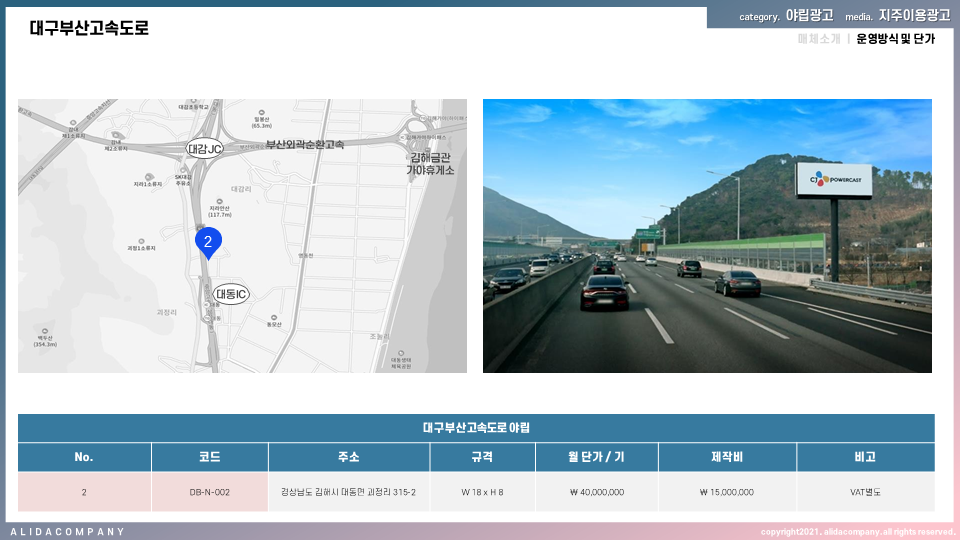Select the 대동IC interchange label on map
960x540 pixels.
(231, 294)
